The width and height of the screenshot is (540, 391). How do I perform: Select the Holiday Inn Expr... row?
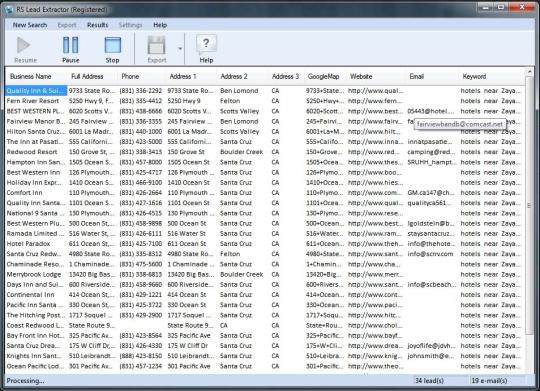click(265, 183)
